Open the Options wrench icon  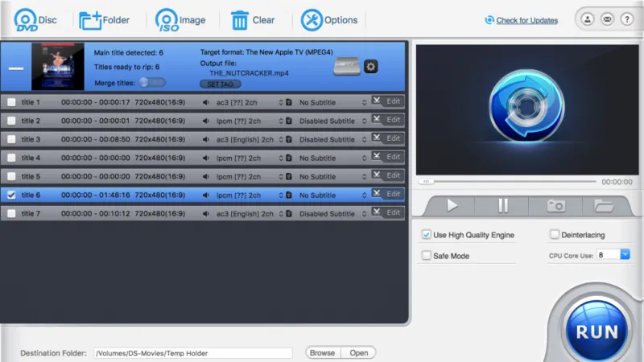click(312, 19)
